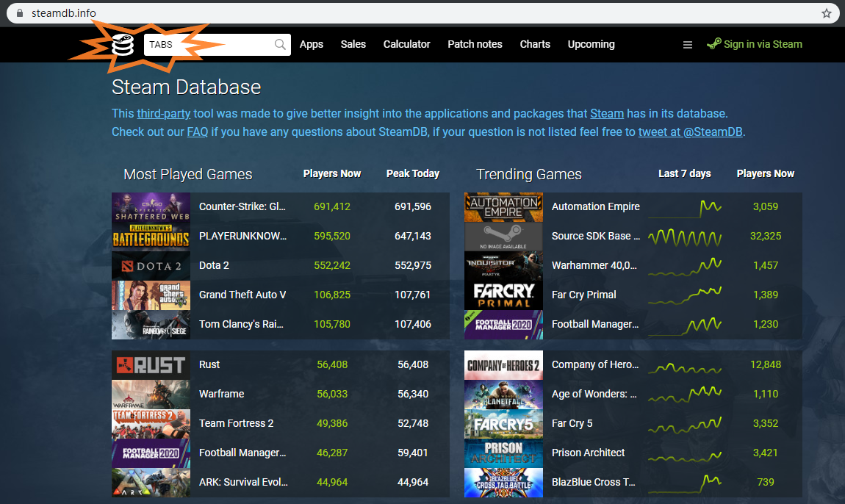The height and width of the screenshot is (504, 845).
Task: Open the Warframe thumbnail
Action: [x=151, y=395]
